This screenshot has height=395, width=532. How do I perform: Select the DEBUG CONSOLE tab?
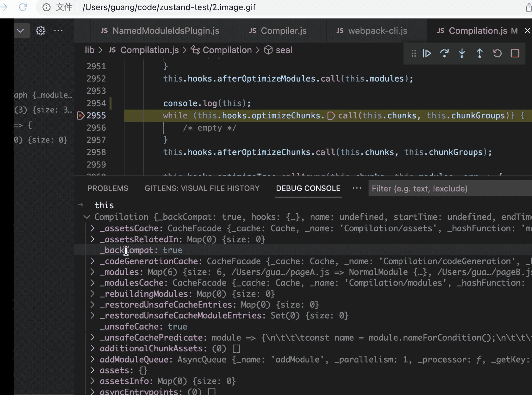click(308, 188)
